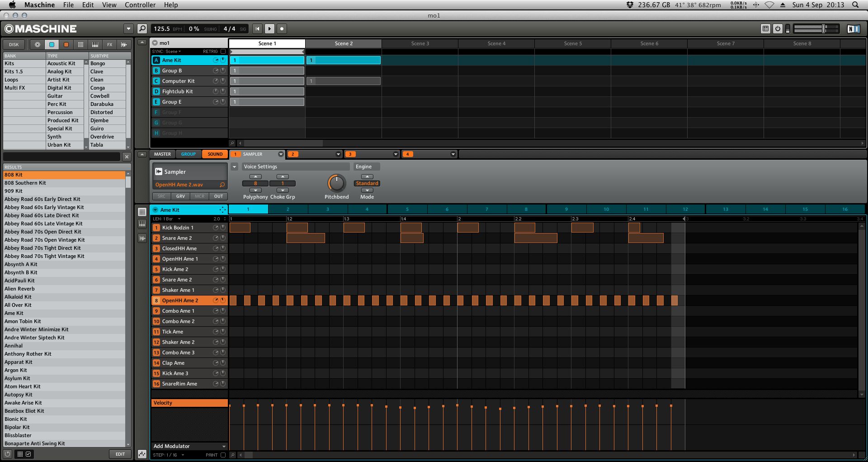The image size is (868, 462).
Task: Open the Maschine main dropdown menu arrow
Action: click(128, 29)
